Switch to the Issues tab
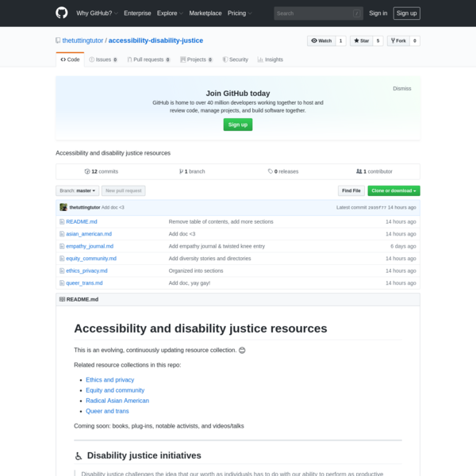This screenshot has height=476, width=476. [103, 59]
